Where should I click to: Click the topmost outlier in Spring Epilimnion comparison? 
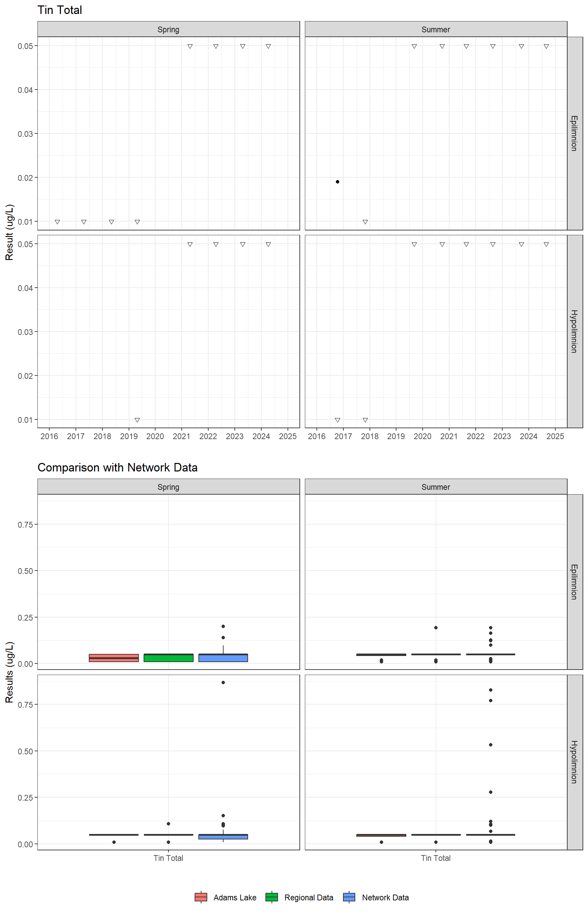223,626
